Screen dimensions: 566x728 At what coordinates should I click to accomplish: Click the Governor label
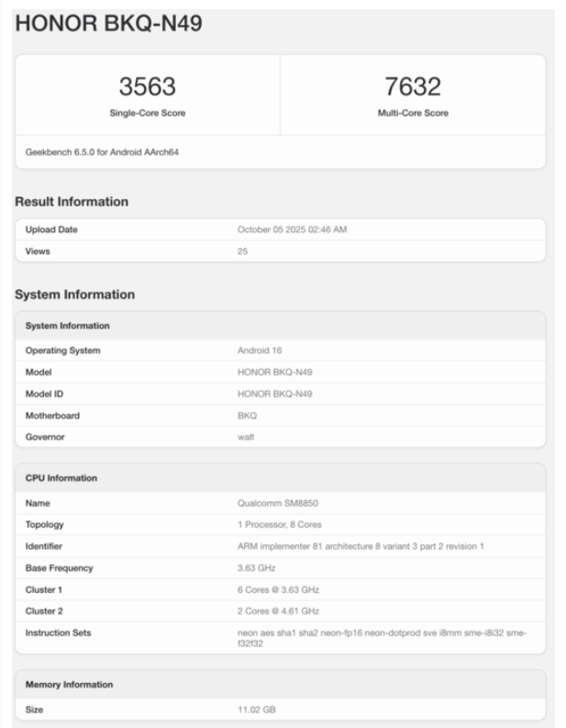pyautogui.click(x=45, y=437)
